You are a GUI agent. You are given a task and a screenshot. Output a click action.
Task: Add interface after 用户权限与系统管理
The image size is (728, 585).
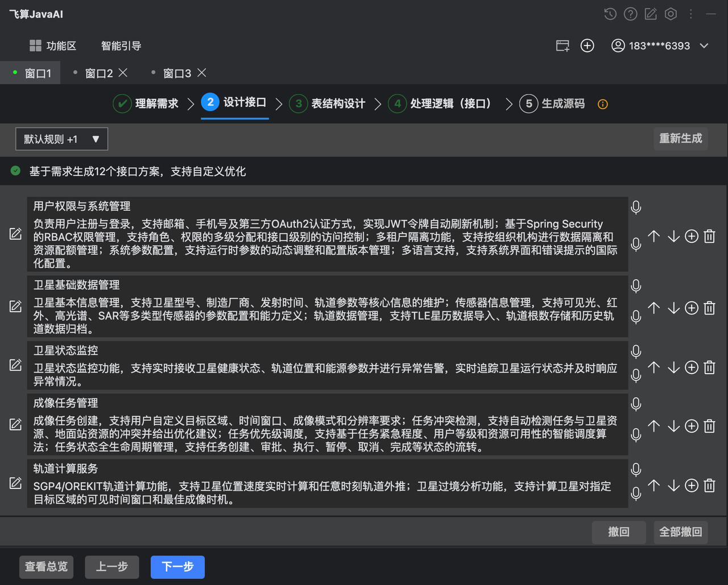pos(692,237)
